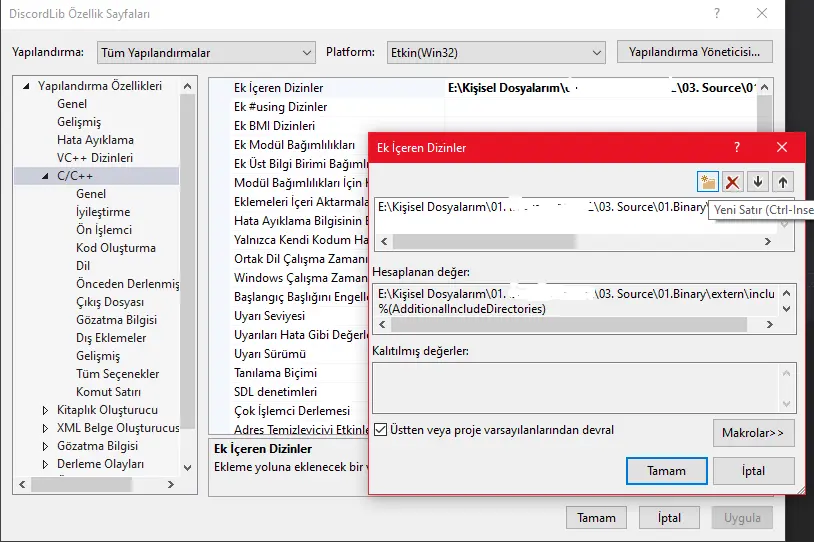Click Tamam in the property pages window
The image size is (814, 542).
[596, 518]
